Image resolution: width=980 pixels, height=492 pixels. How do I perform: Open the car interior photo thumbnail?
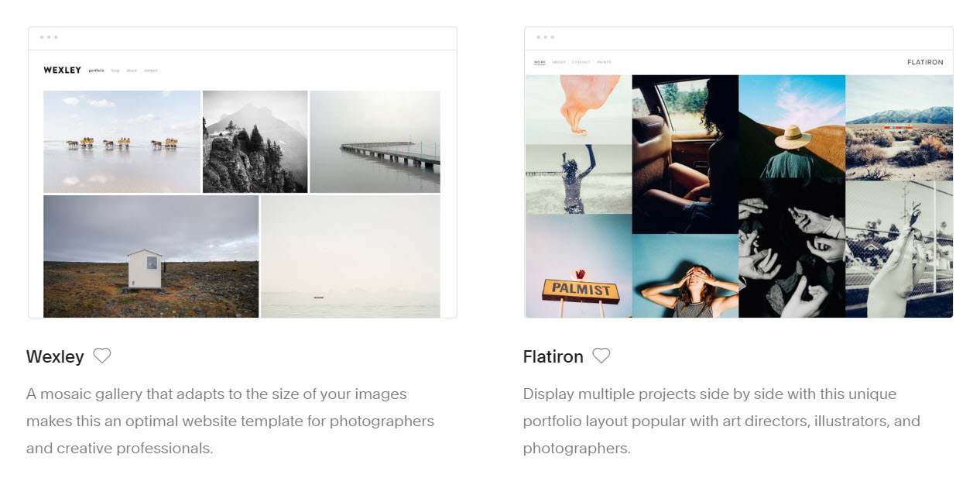click(685, 154)
